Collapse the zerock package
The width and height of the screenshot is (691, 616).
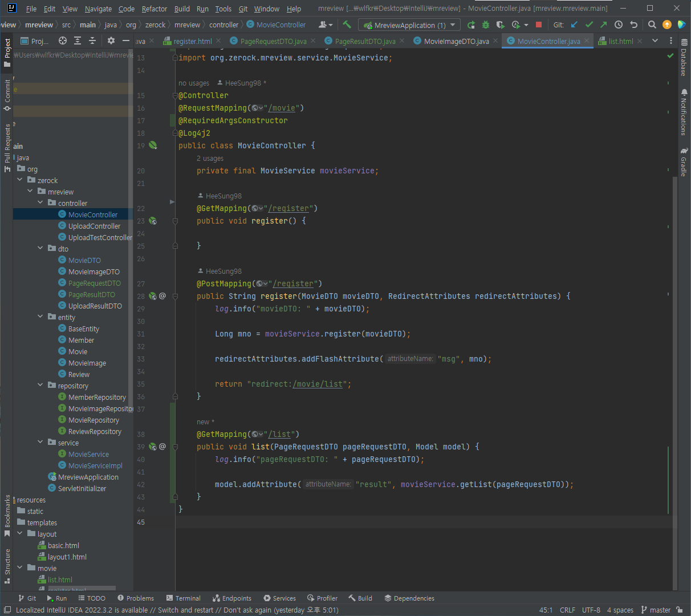20,180
